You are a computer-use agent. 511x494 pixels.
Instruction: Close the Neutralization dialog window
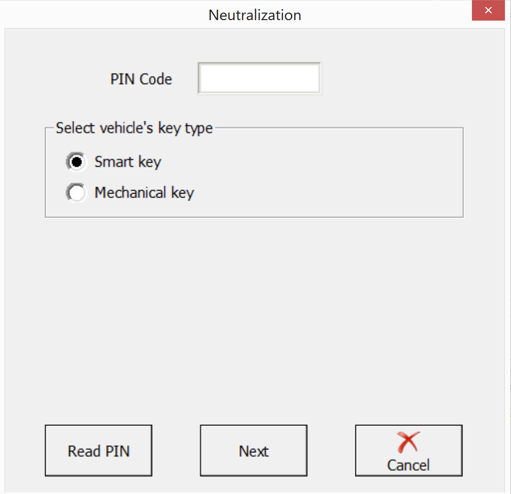coord(488,10)
